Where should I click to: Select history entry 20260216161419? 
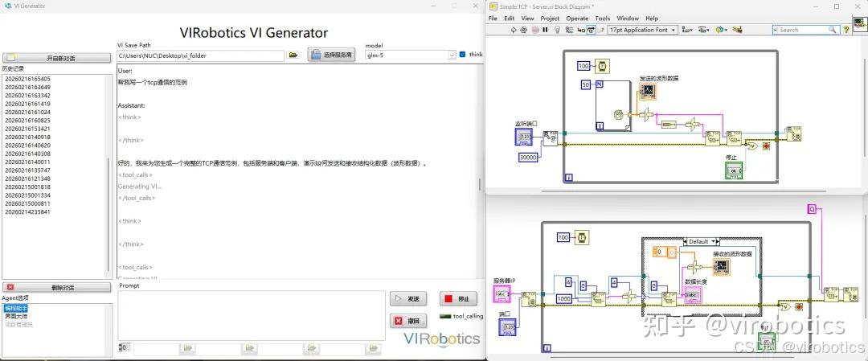pyautogui.click(x=27, y=104)
